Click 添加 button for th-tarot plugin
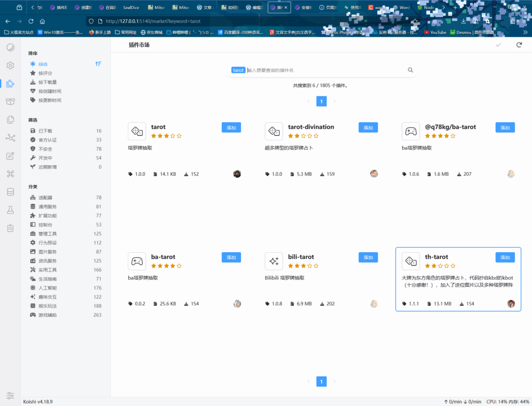Screen dimensions: 532x406 pyautogui.click(x=505, y=257)
